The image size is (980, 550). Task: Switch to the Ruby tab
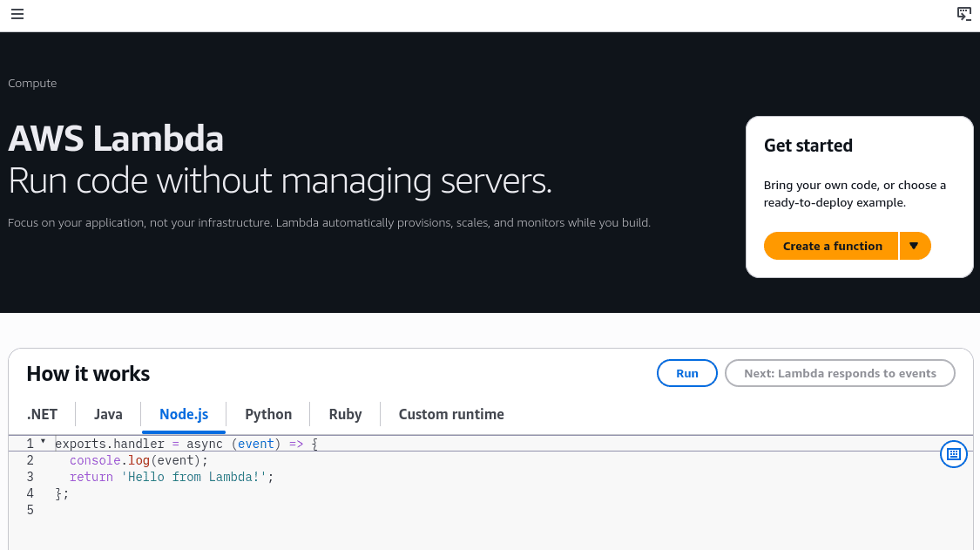pyautogui.click(x=345, y=414)
